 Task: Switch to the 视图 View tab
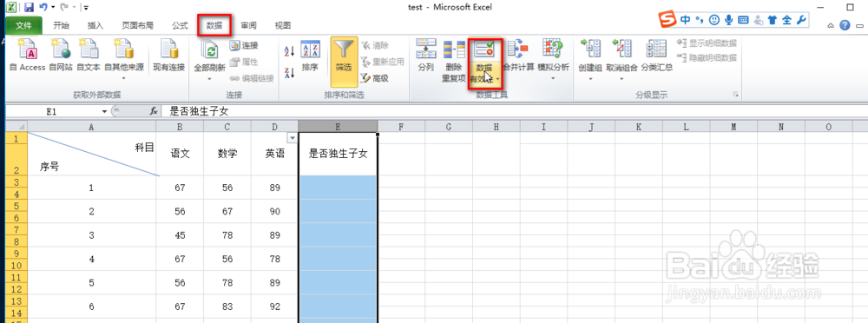coord(283,25)
